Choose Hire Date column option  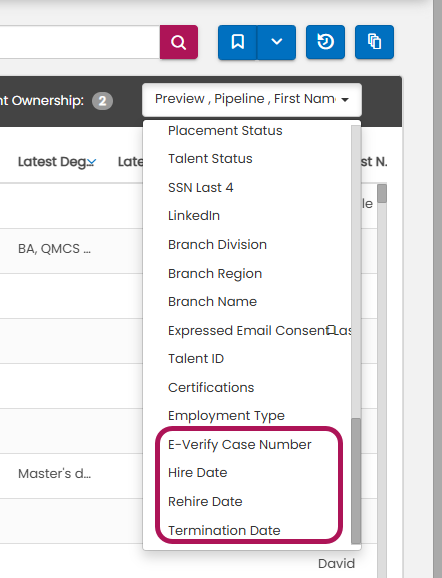coord(198,473)
